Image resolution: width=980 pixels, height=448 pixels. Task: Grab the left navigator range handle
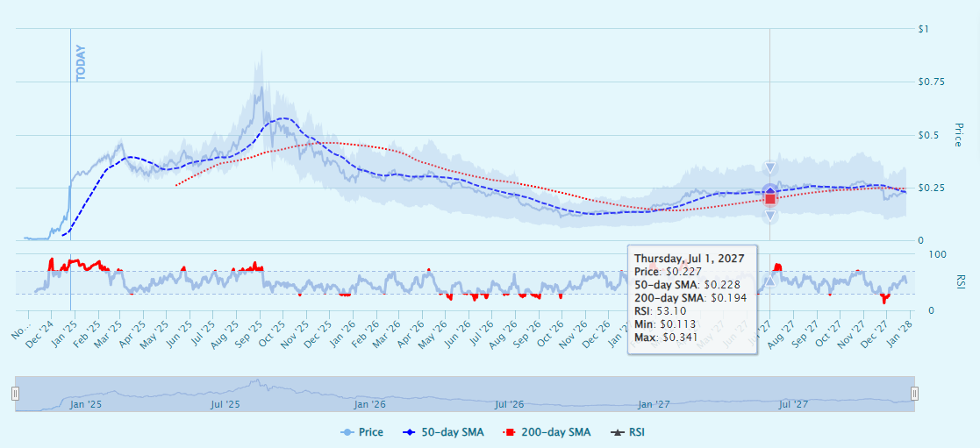point(15,394)
